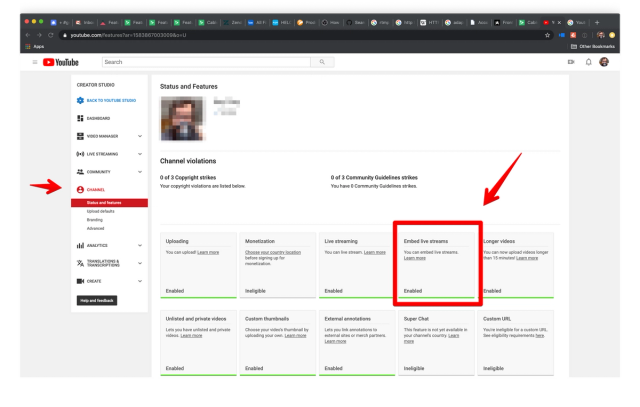Click the CREATOR STUDIO sidebar heading
The width and height of the screenshot is (640, 407).
click(96, 85)
